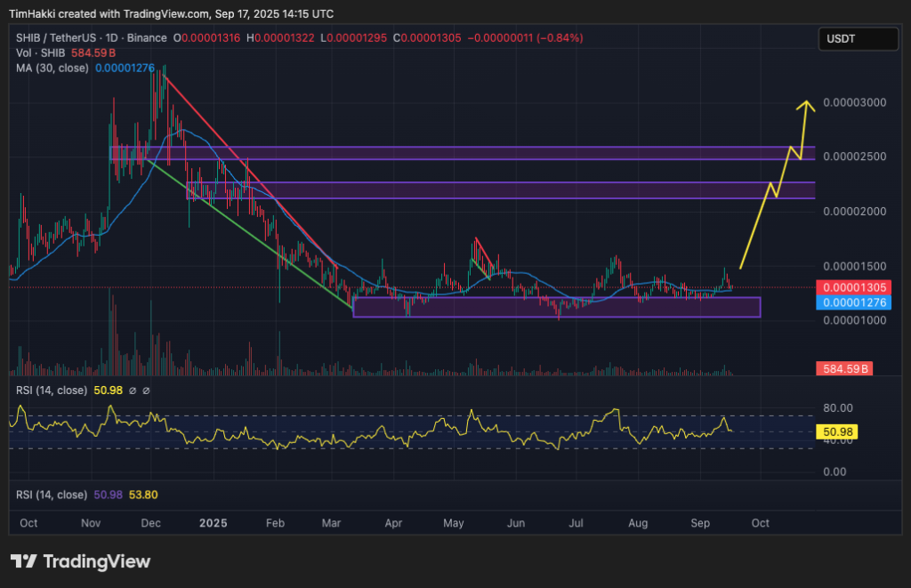Select the Vol · SHIB indicator legend
911x588 pixels.
click(x=40, y=53)
